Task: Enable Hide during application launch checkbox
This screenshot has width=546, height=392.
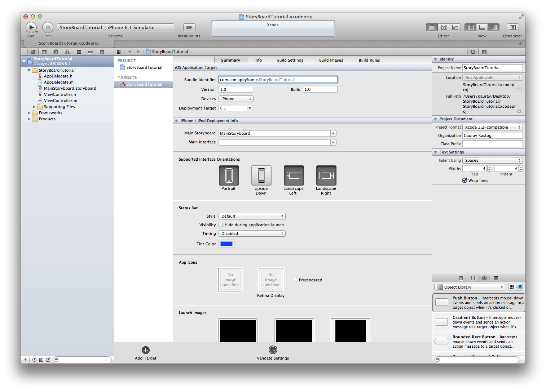Action: [221, 225]
